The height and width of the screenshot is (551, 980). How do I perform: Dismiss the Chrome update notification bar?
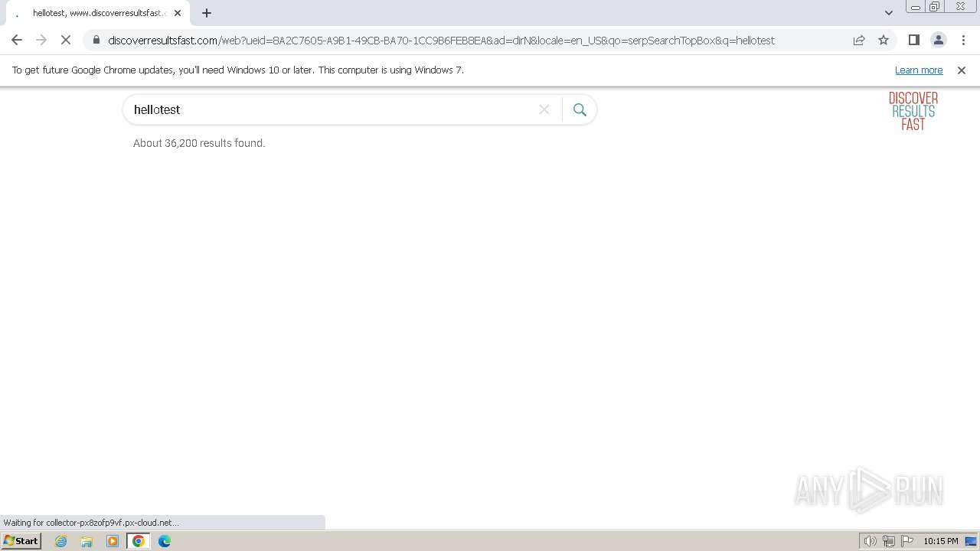click(962, 70)
